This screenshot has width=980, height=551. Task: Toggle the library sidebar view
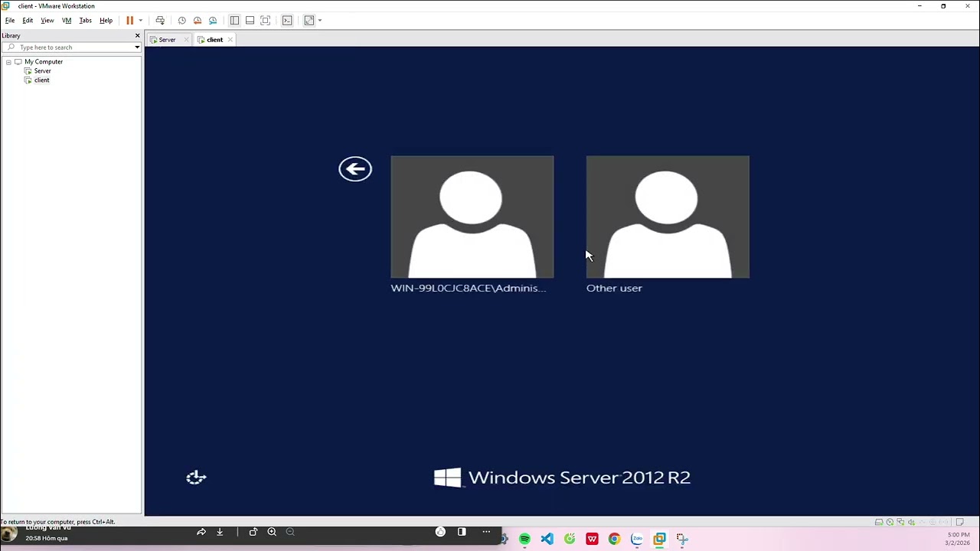(x=234, y=21)
